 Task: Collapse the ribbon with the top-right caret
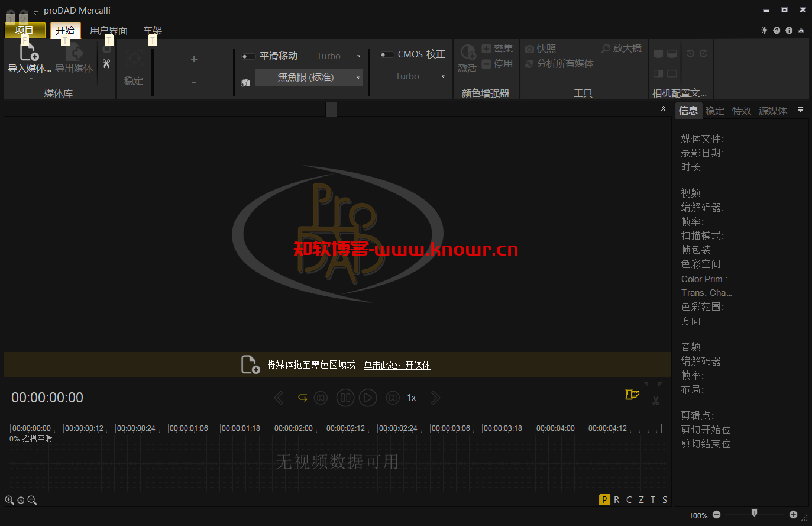[801, 30]
